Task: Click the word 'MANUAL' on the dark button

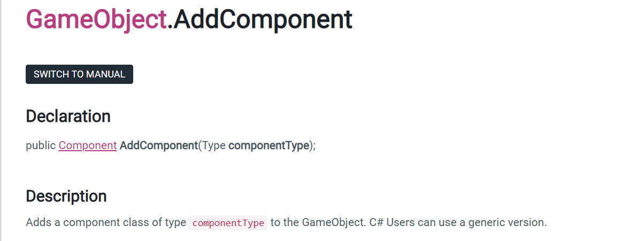Action: (106, 74)
